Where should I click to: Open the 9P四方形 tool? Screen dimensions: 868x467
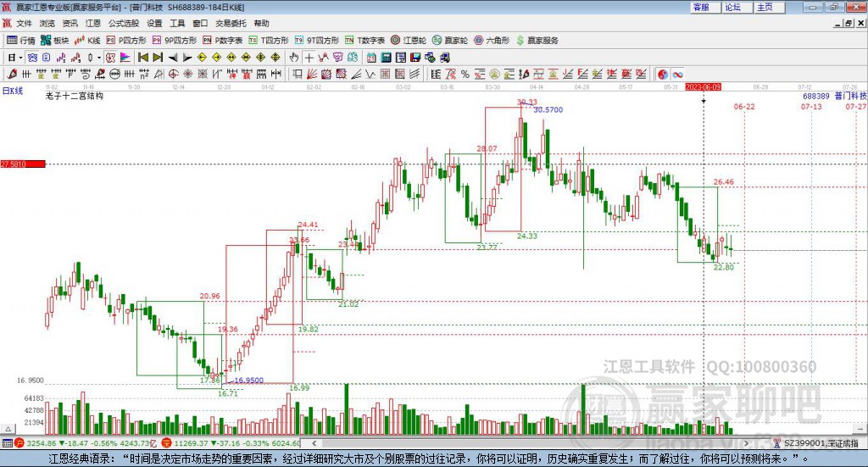click(x=175, y=41)
